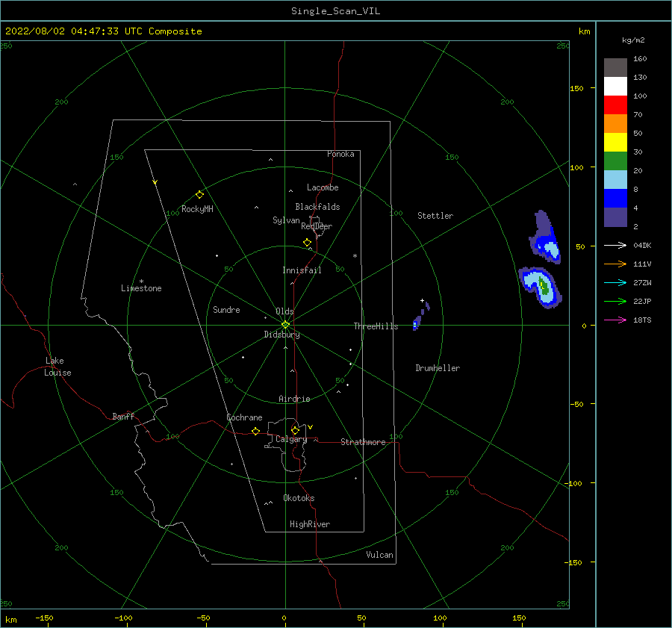Click the kg/m2 legend units label

pos(633,40)
